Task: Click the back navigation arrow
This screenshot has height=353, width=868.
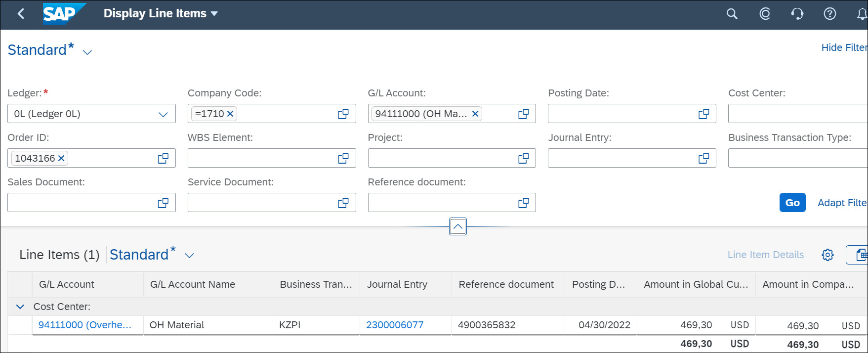Action: click(x=21, y=14)
